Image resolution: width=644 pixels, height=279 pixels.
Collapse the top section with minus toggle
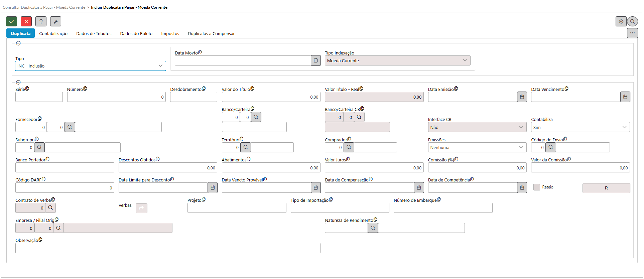pyautogui.click(x=18, y=43)
